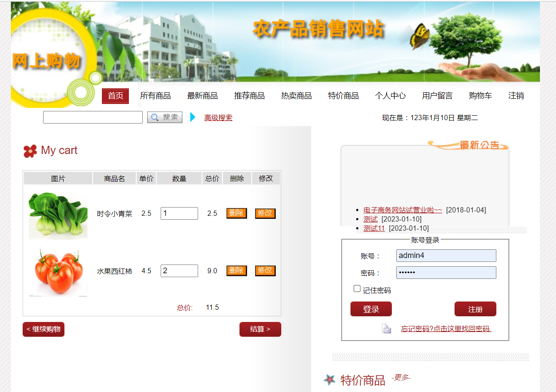Open the 测试11 announcement link
The width and height of the screenshot is (556, 392).
[374, 228]
